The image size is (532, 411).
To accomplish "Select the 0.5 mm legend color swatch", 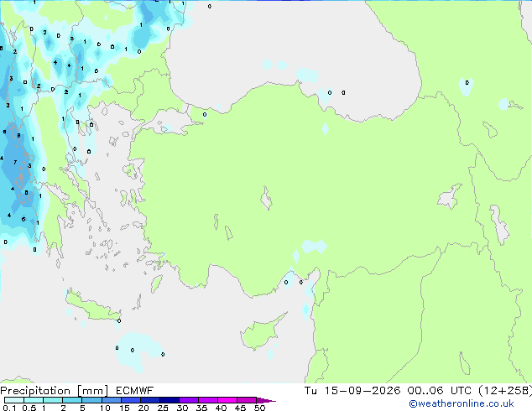I will coord(34,400).
